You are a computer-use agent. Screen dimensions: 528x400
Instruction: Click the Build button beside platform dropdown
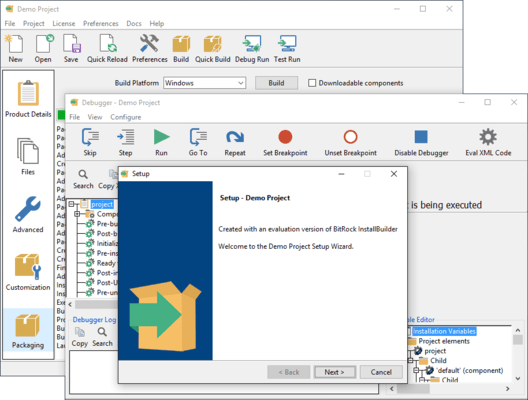click(276, 83)
